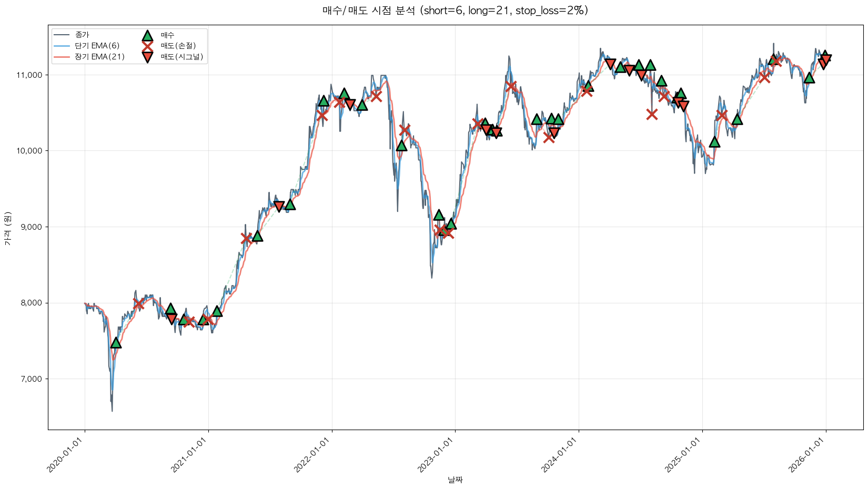Click the red X 매도(손절) legend icon
Image resolution: width=868 pixels, height=489 pixels.
point(147,46)
